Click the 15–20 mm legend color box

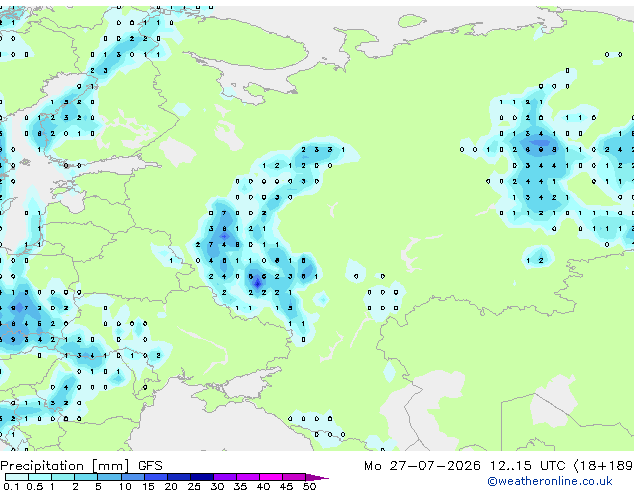[x=156, y=477]
